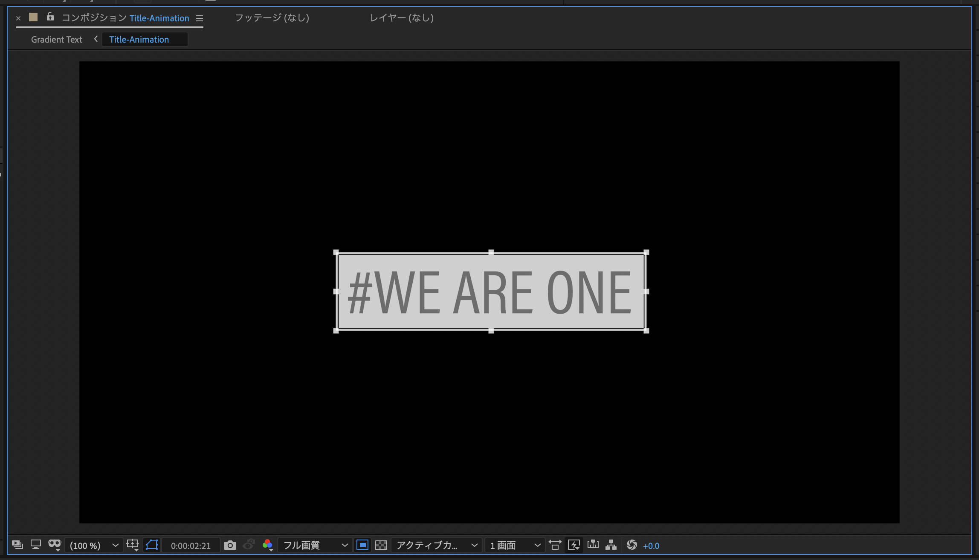Viewport: 979px width, 560px height.
Task: Toggle the region of interest button
Action: pos(362,545)
